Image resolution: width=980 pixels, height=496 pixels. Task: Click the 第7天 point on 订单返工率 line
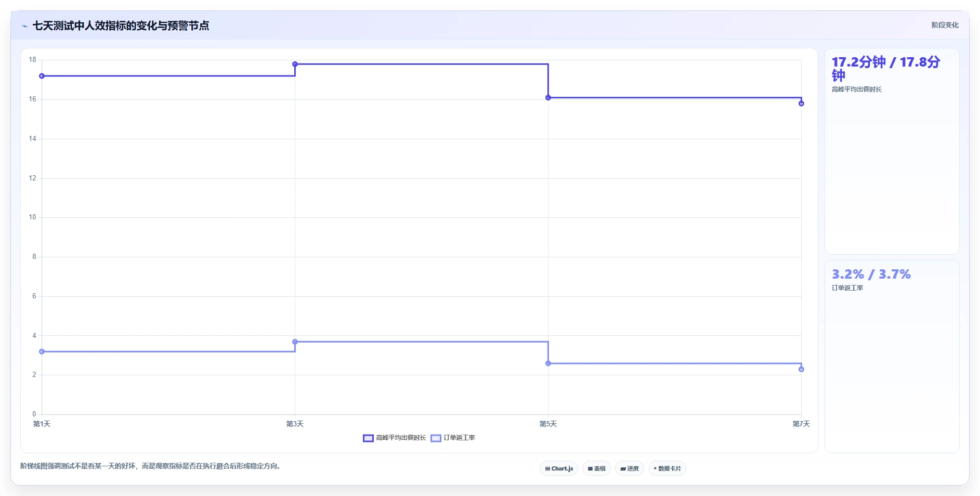(x=801, y=369)
